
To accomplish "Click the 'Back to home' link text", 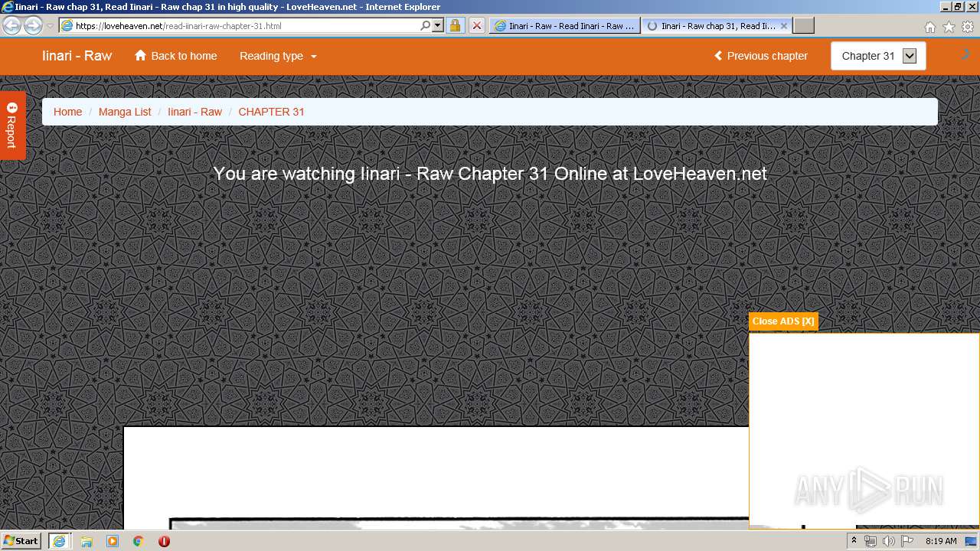I will coord(184,56).
